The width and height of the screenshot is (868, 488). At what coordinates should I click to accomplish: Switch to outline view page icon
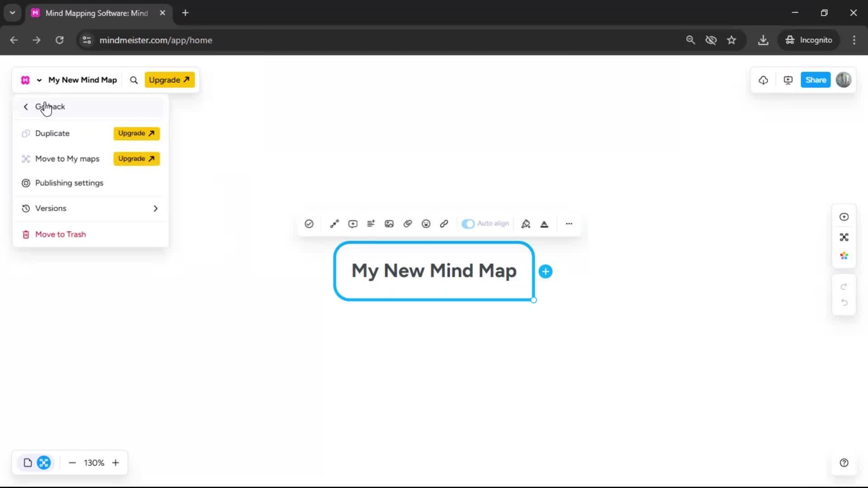[x=28, y=463]
